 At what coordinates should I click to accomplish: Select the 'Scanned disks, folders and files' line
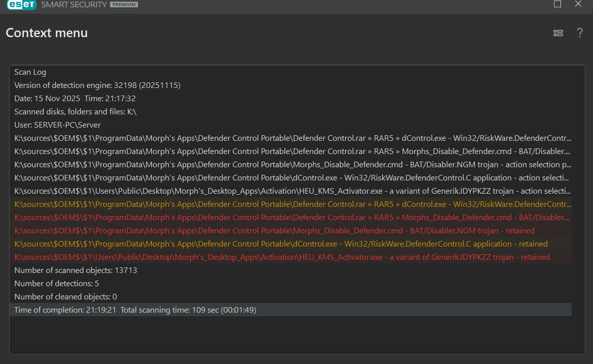75,112
